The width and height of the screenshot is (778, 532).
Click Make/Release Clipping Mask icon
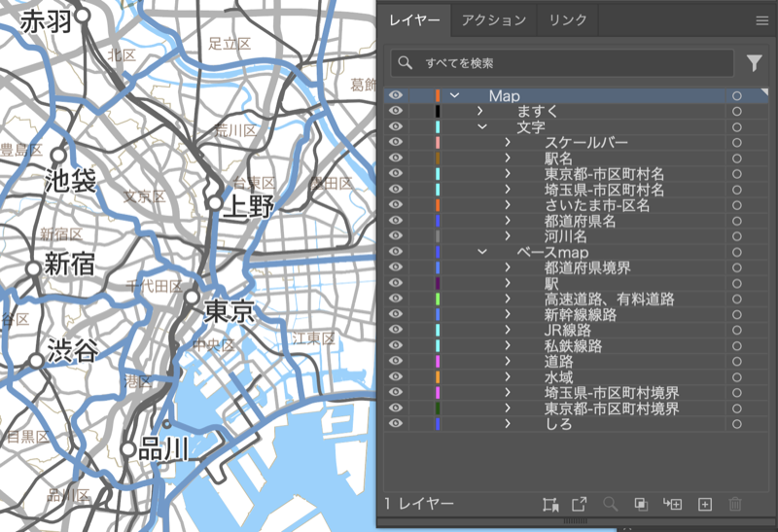(x=641, y=504)
